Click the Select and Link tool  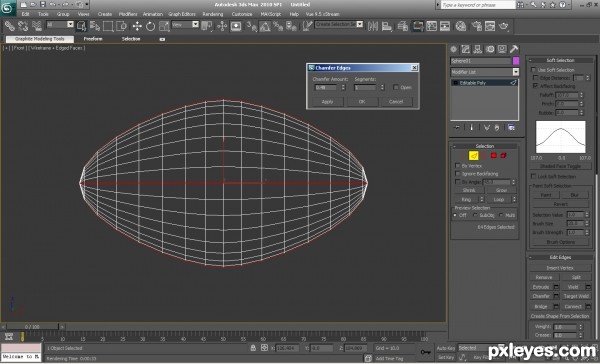point(10,26)
